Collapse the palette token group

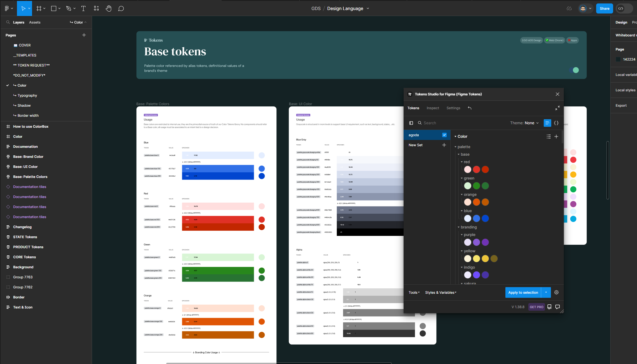456,147
